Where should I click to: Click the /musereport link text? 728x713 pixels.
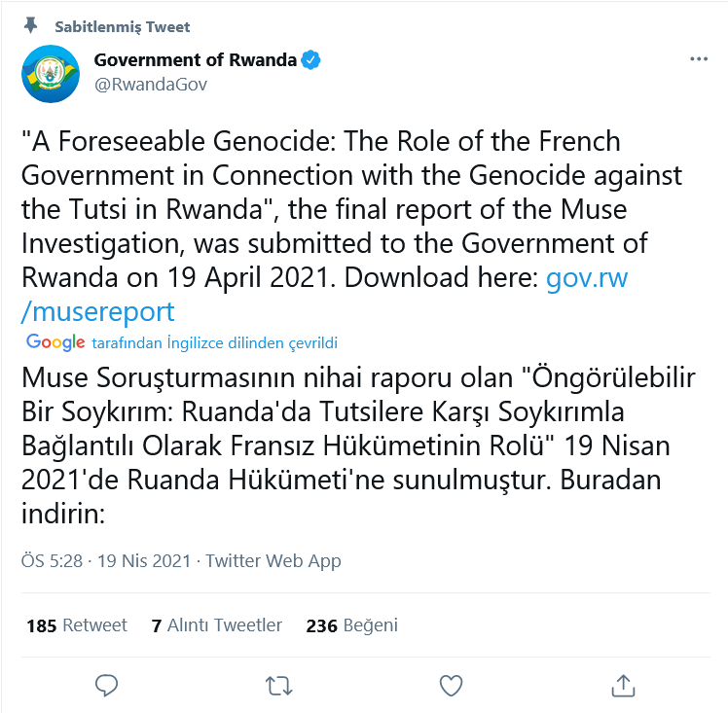[x=98, y=311]
